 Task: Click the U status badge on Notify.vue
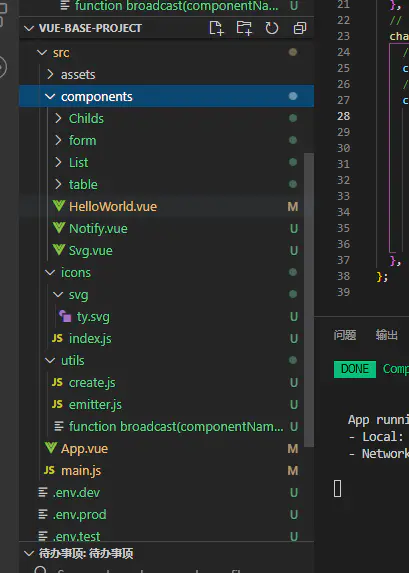294,228
